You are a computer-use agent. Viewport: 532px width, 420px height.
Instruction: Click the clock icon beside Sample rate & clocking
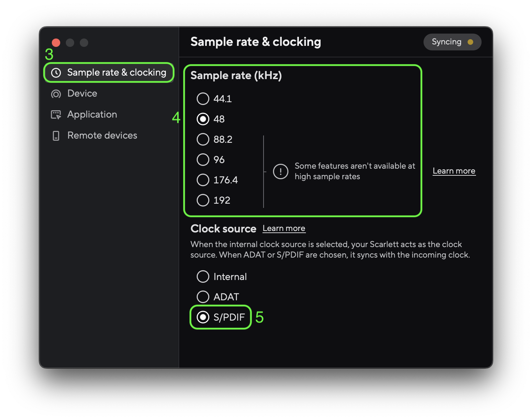56,72
